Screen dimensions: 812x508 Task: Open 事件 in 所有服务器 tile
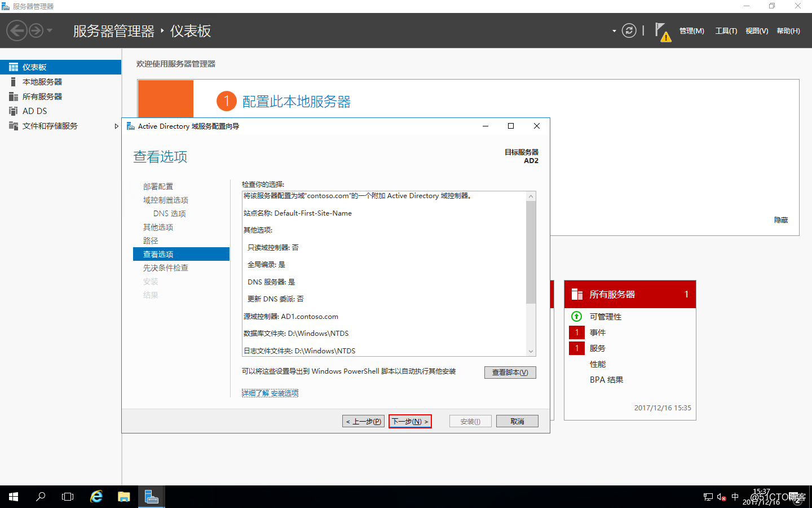point(598,332)
